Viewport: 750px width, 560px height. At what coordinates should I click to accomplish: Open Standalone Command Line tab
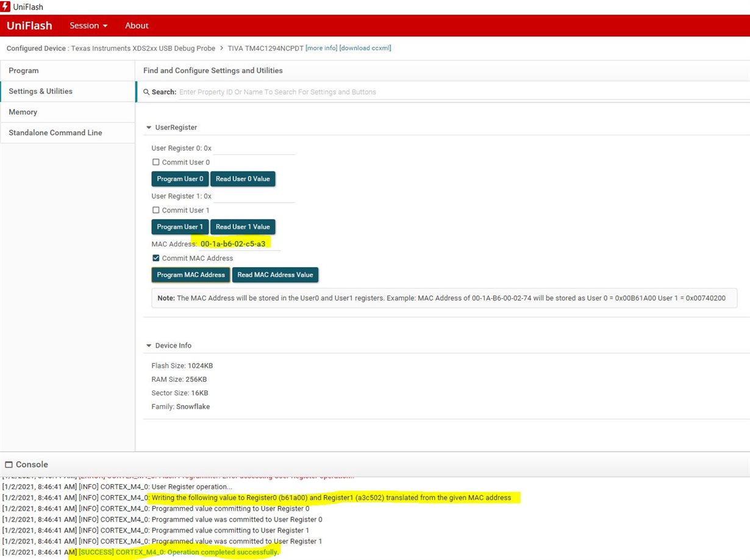coord(68,133)
